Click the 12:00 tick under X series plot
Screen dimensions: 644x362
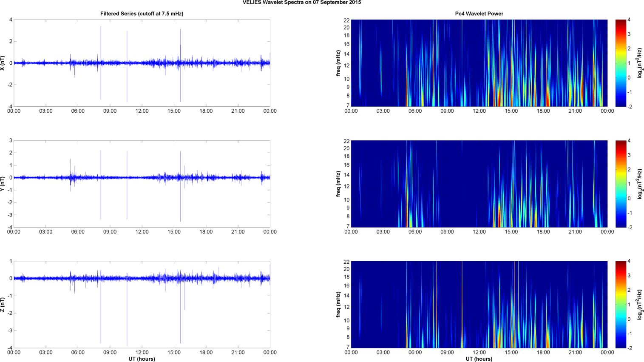142,111
